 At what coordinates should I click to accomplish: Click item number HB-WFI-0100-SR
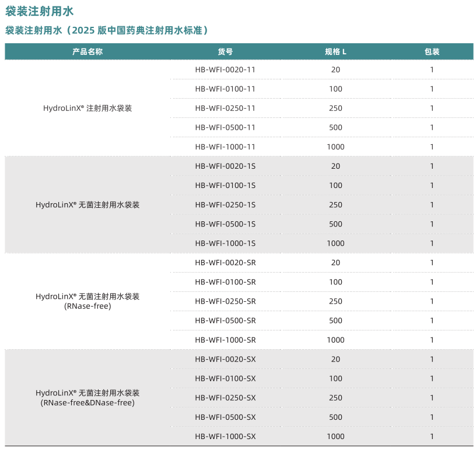point(225,282)
